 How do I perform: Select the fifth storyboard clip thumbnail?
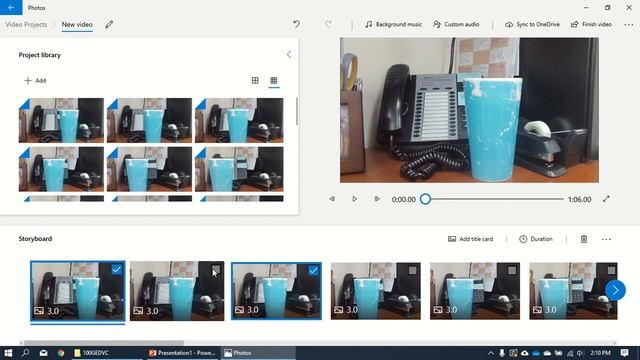coord(475,291)
